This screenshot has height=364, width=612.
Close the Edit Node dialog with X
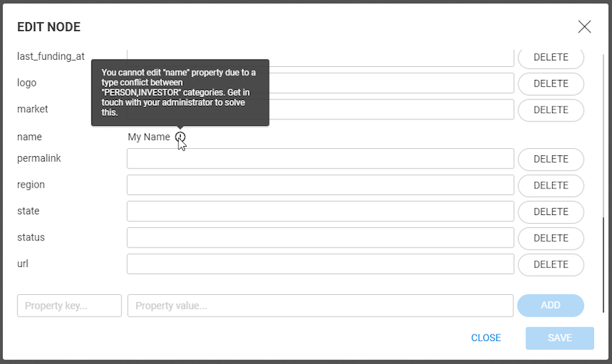[584, 27]
